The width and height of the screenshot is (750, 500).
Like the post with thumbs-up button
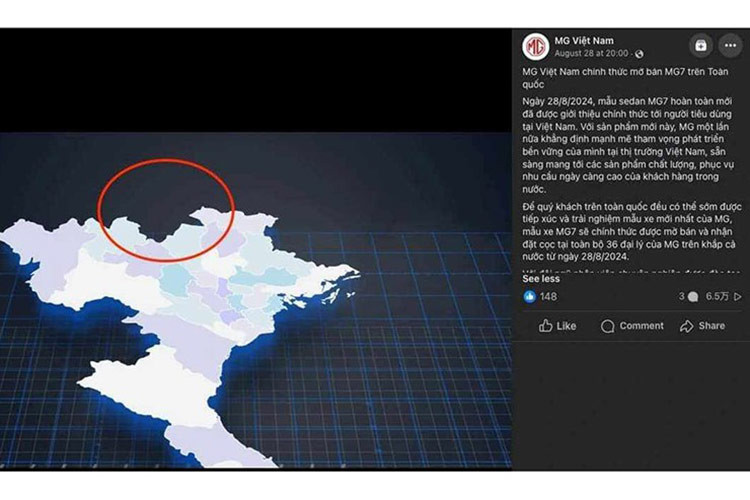[557, 326]
